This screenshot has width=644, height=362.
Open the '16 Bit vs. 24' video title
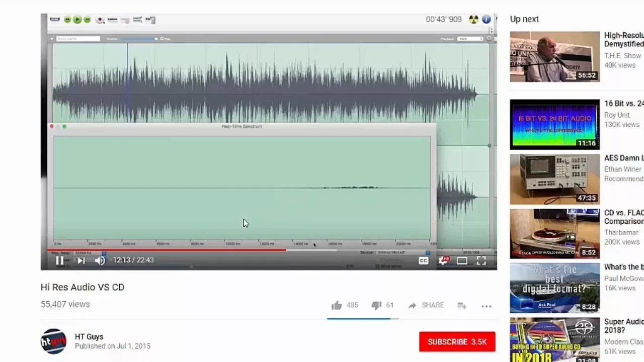624,103
